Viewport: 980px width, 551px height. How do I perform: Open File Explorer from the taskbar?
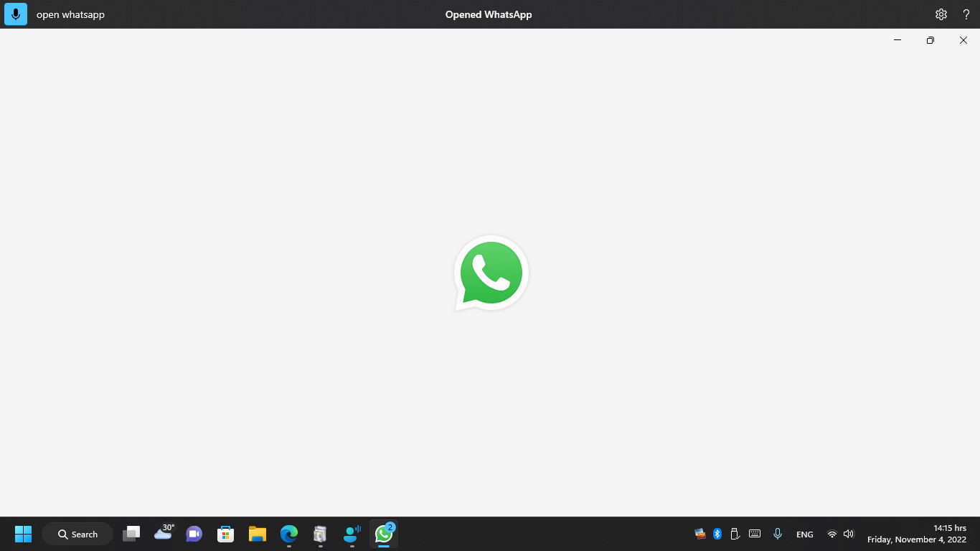point(258,534)
